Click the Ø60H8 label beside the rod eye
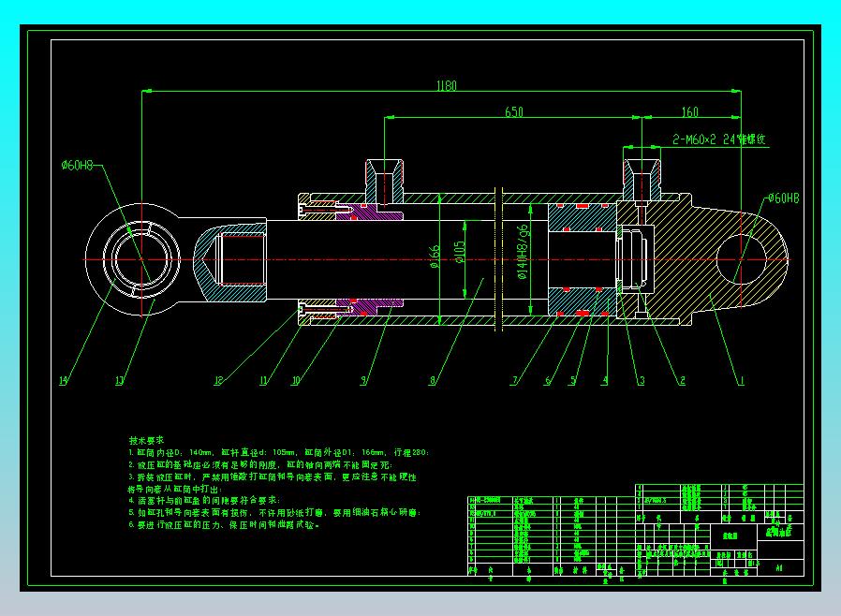The height and width of the screenshot is (616, 841). point(77,165)
